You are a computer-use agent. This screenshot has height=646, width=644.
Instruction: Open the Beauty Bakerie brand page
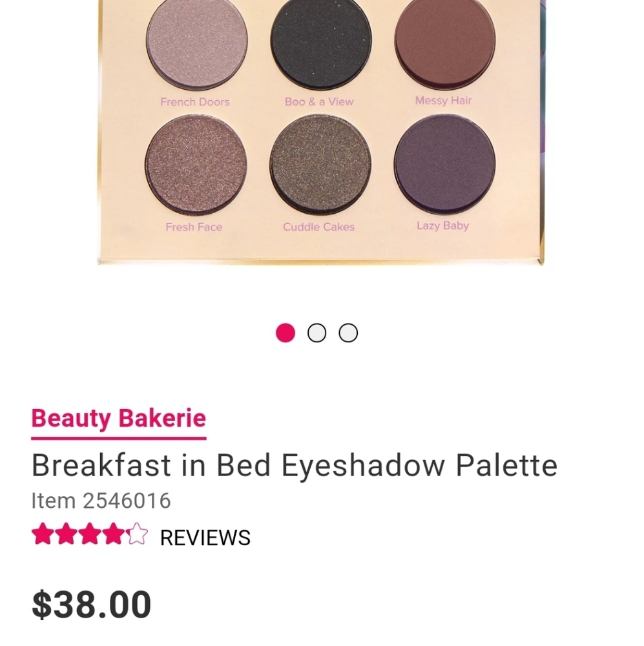(119, 418)
